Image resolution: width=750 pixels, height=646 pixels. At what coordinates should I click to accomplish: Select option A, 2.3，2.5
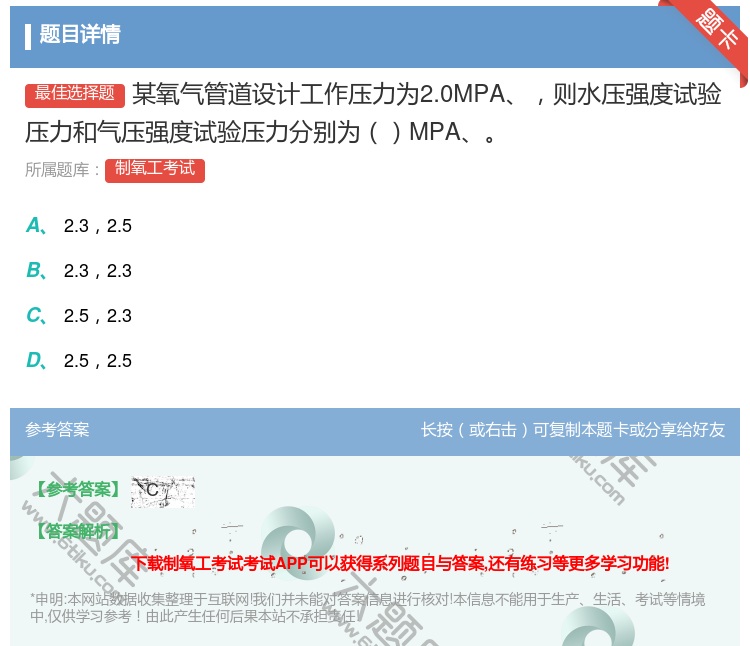(79, 226)
